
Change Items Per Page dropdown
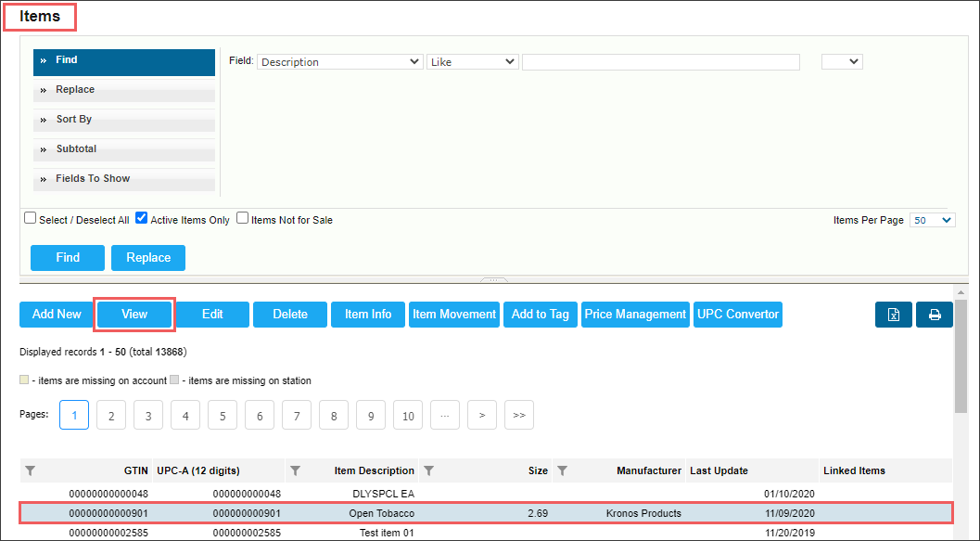pyautogui.click(x=932, y=220)
